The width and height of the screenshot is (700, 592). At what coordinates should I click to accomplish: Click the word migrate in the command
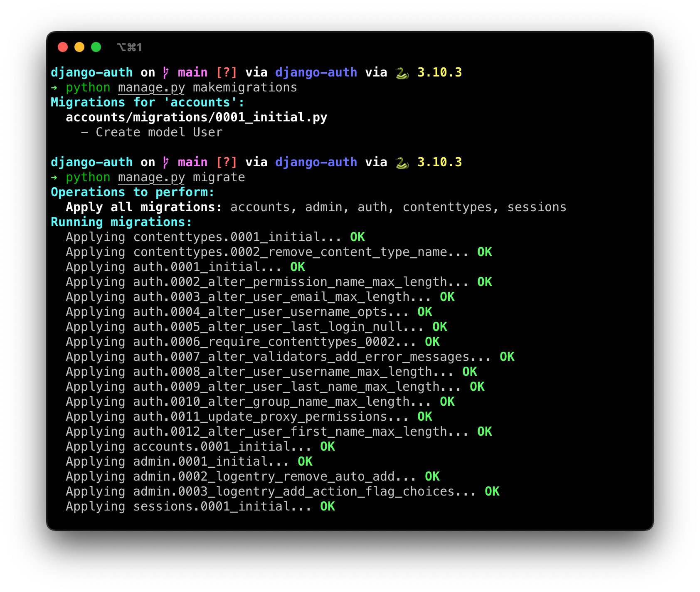click(x=219, y=178)
